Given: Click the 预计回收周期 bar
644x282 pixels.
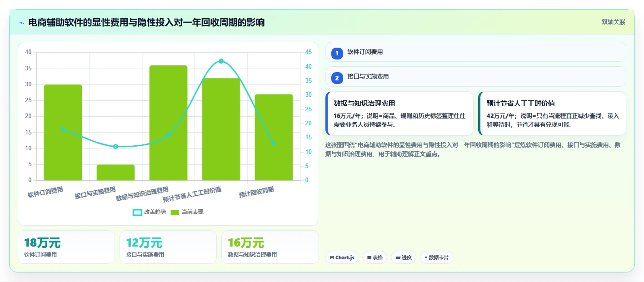Looking at the screenshot, I should pos(274,137).
